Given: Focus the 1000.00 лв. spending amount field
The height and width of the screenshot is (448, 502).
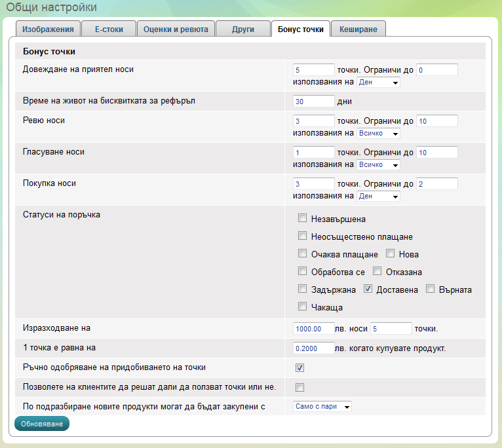Looking at the screenshot, I should click(314, 329).
